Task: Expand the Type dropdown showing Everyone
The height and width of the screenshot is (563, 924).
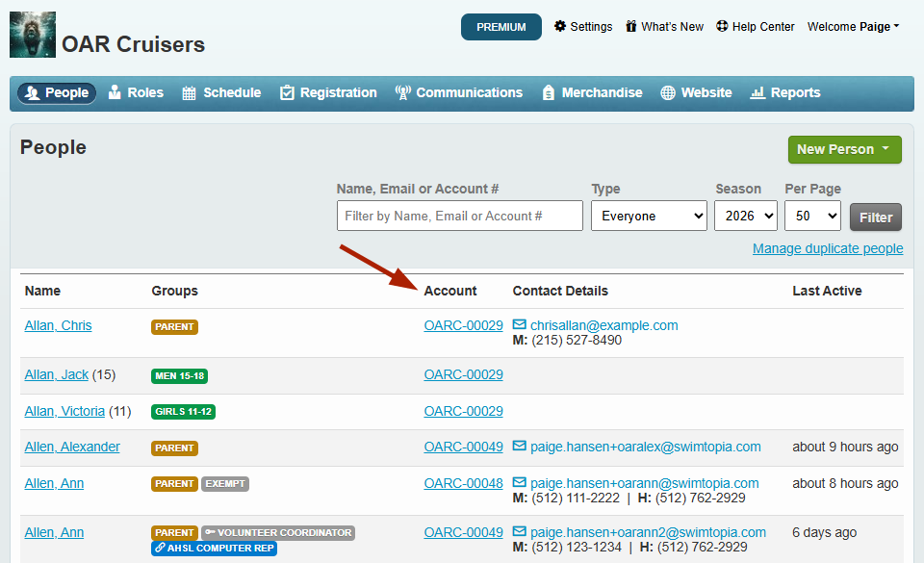Action: tap(649, 217)
